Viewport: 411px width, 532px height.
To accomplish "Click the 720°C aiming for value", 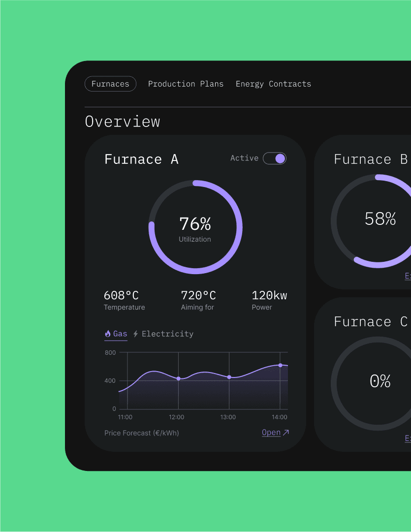I will (198, 295).
